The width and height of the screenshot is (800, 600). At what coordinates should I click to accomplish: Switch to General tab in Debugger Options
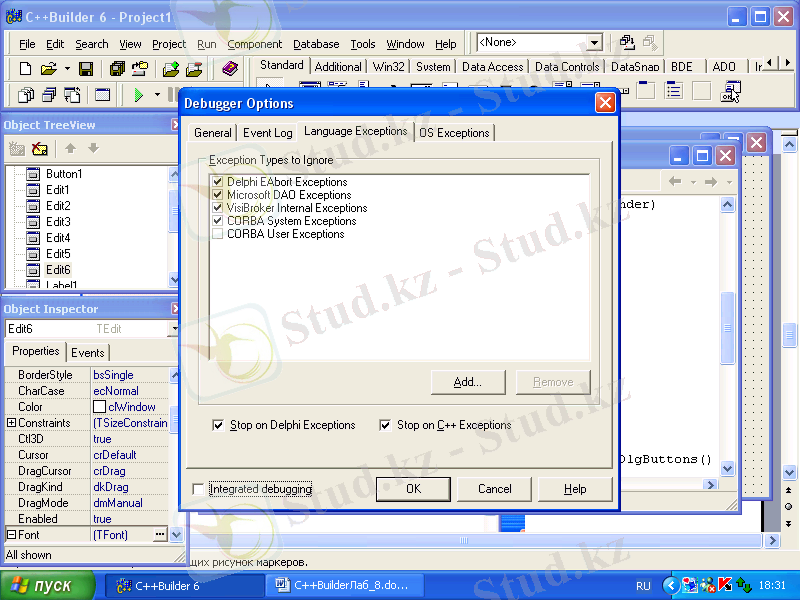click(212, 133)
